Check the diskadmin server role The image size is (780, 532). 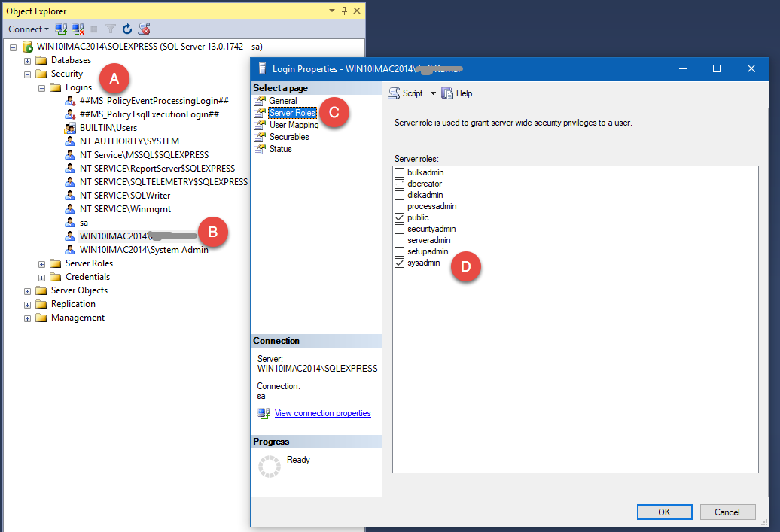400,196
